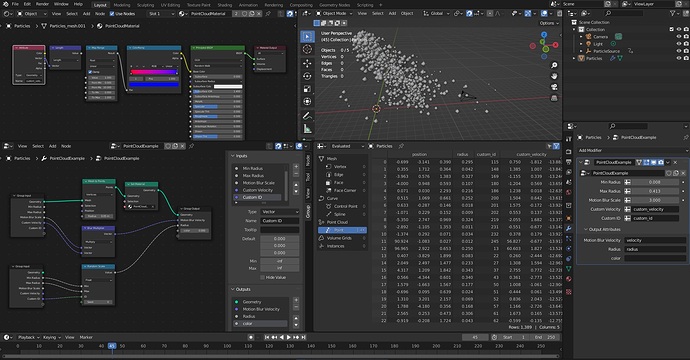Select the Annotate pencil tool
This screenshot has width=690, height=360.
307,116
